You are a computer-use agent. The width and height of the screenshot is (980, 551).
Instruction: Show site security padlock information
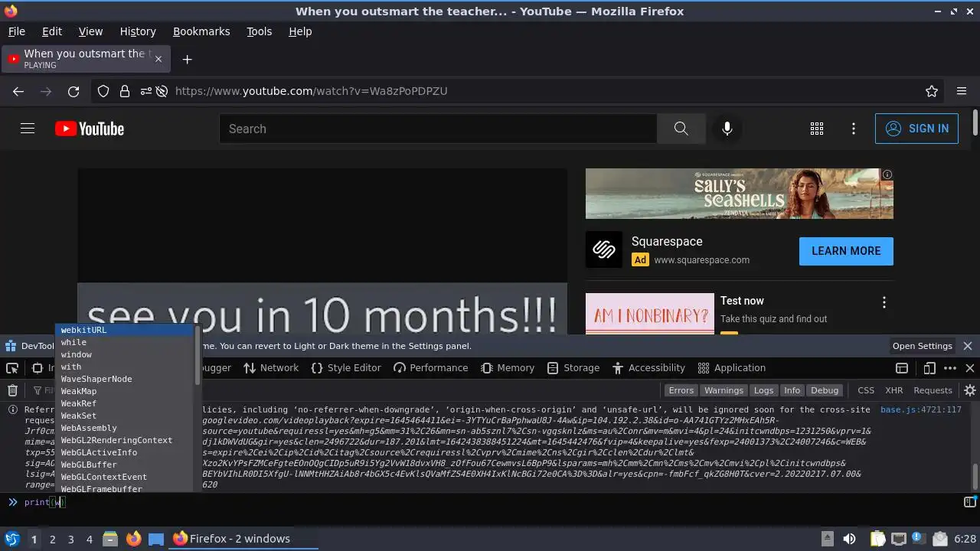(125, 91)
